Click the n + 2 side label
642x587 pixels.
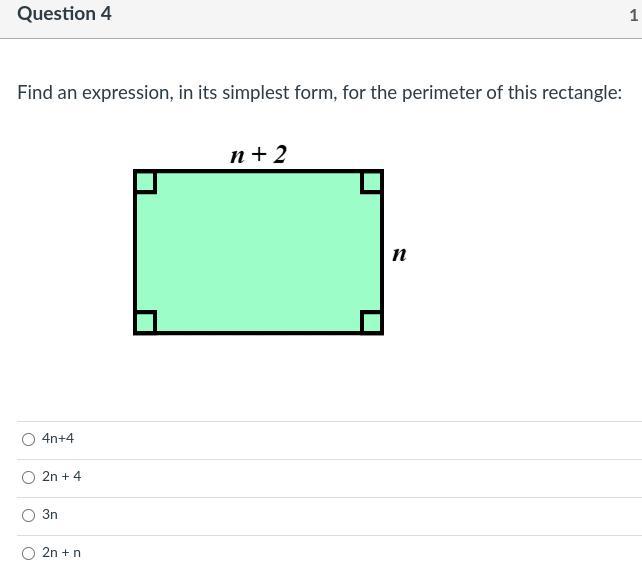(258, 154)
